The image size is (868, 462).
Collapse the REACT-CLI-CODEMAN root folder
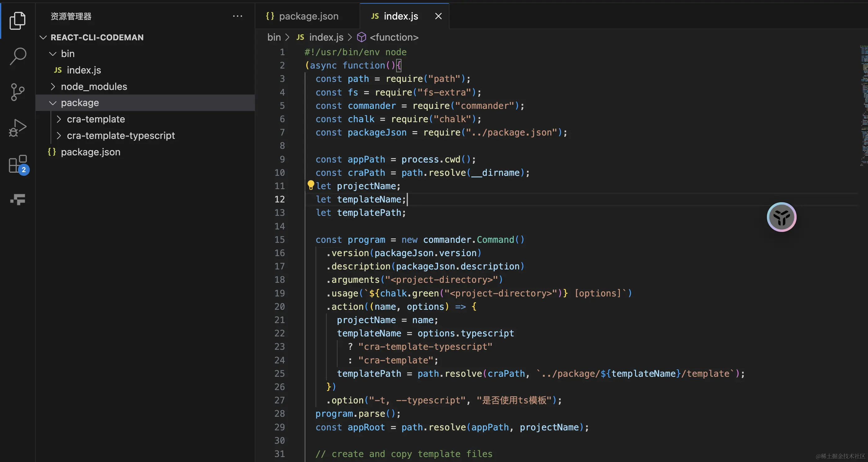coord(43,38)
